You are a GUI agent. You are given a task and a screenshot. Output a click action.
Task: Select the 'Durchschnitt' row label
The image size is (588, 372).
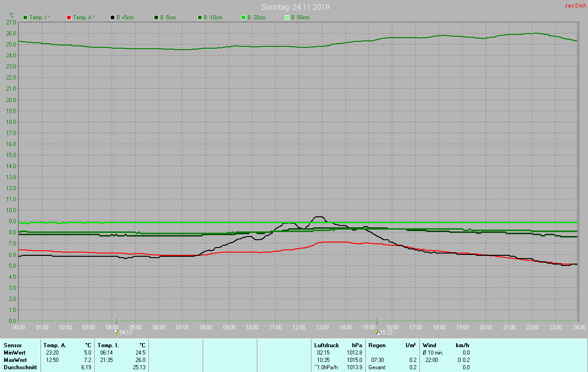(x=20, y=367)
